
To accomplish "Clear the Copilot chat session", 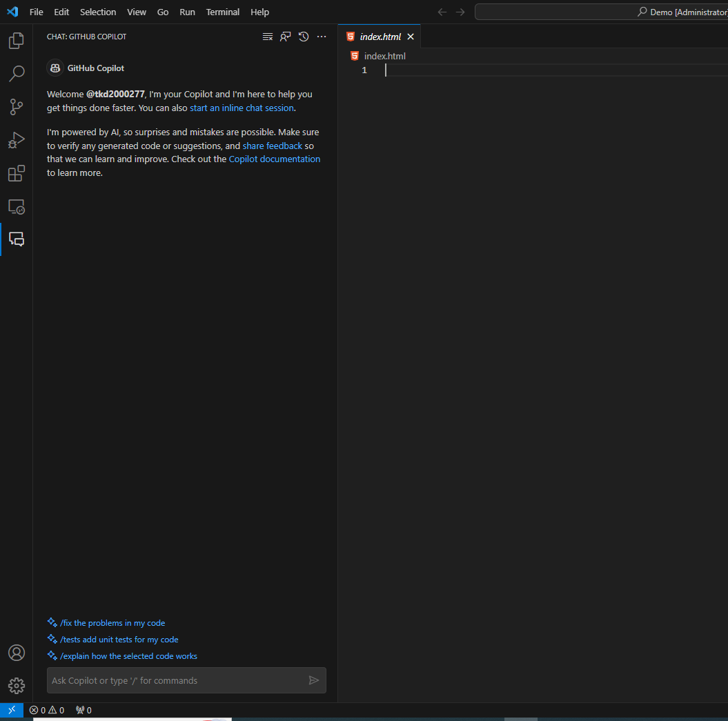I will tap(268, 37).
